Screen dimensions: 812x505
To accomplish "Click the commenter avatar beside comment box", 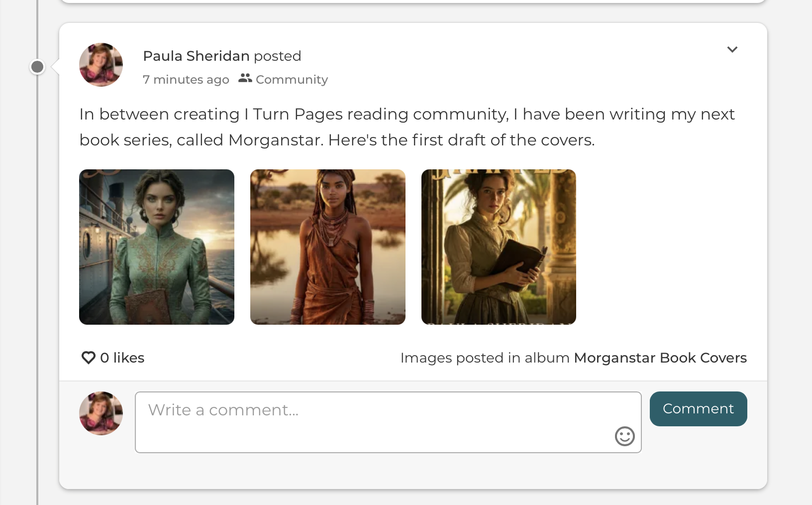I will pos(101,413).
